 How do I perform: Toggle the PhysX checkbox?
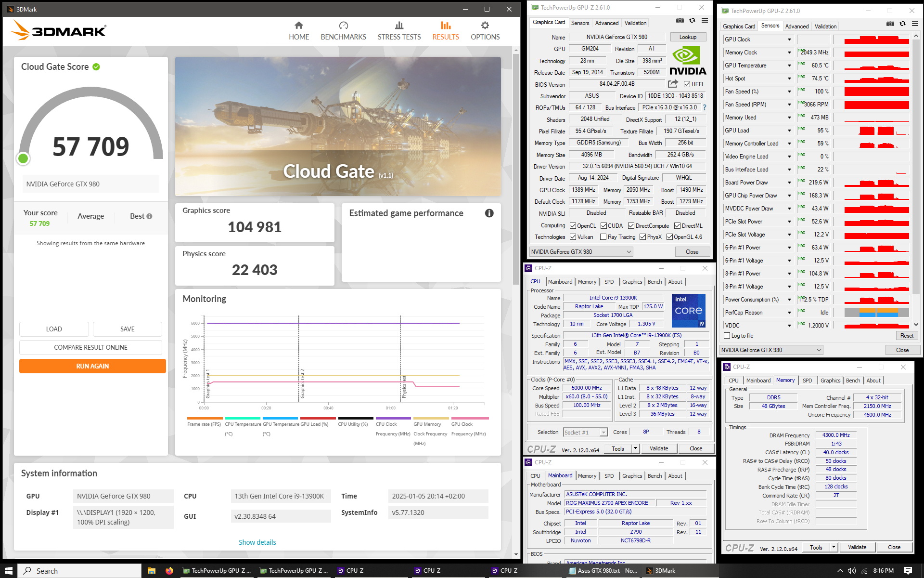coord(642,237)
